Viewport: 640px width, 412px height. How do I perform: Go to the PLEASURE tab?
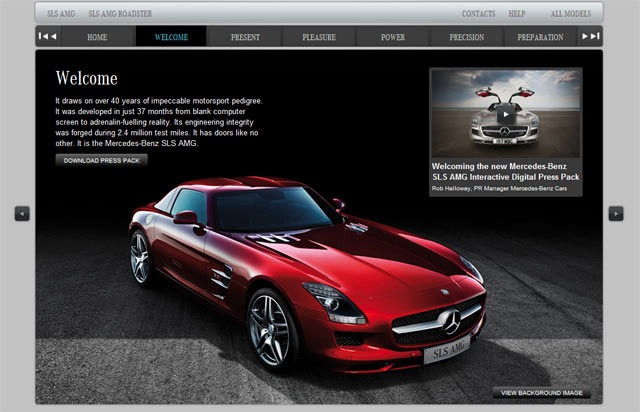point(319,37)
